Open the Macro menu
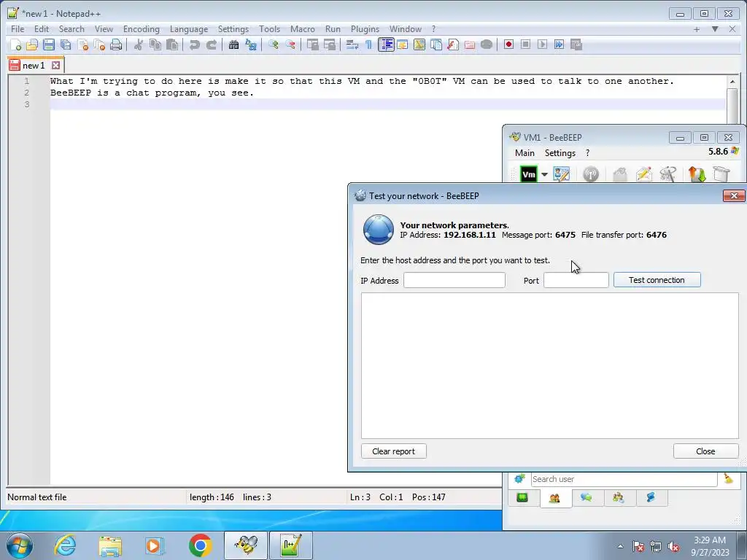The width and height of the screenshot is (747, 560). (303, 29)
